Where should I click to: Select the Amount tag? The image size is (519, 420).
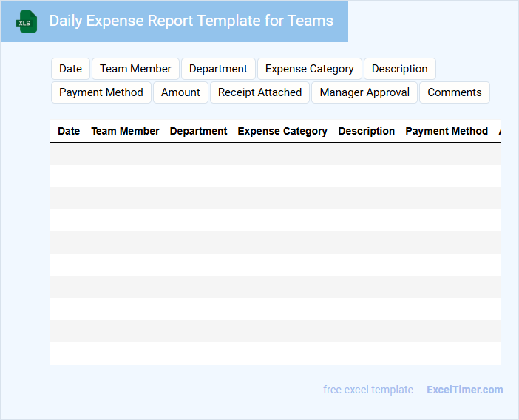point(180,92)
